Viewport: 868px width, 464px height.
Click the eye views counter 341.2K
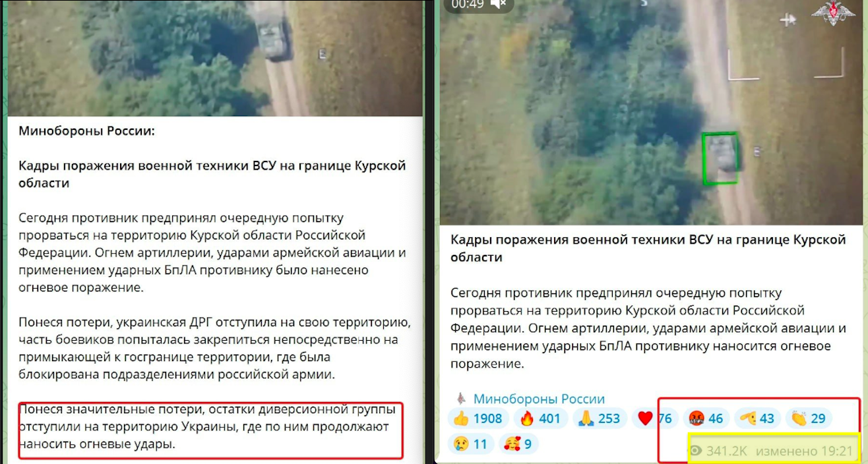(x=718, y=451)
